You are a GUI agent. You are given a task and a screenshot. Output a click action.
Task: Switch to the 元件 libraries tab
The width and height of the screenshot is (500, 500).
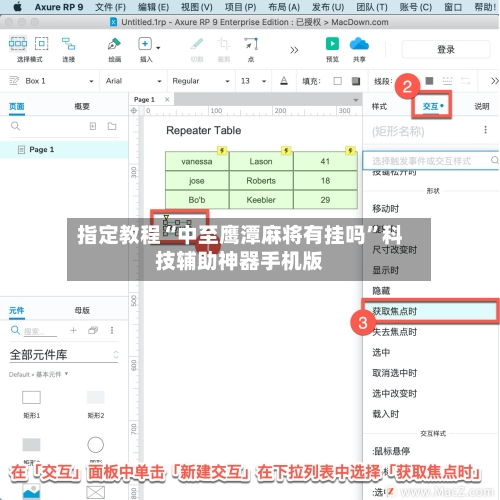[x=17, y=311]
